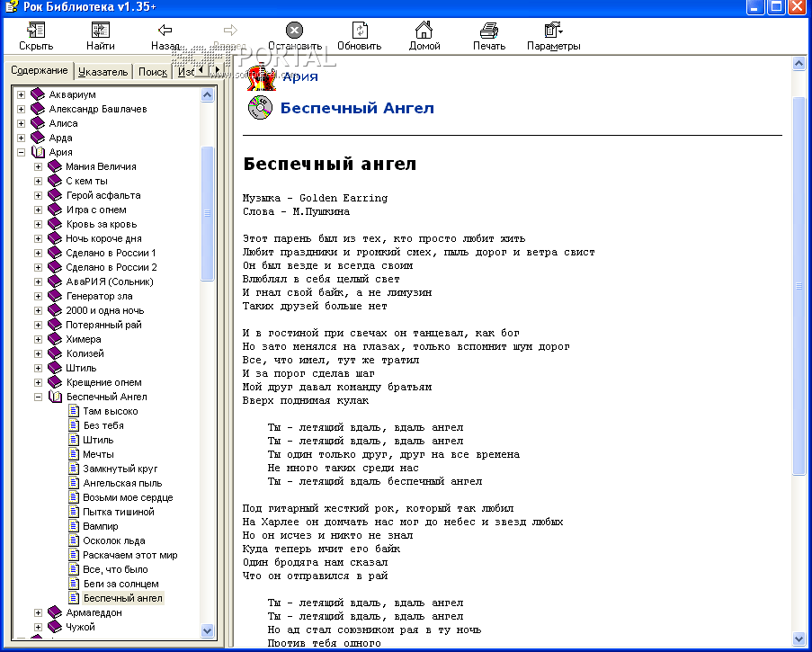This screenshot has height=652, width=812.
Task: Switch to the Поиск tab
Action: 153,72
